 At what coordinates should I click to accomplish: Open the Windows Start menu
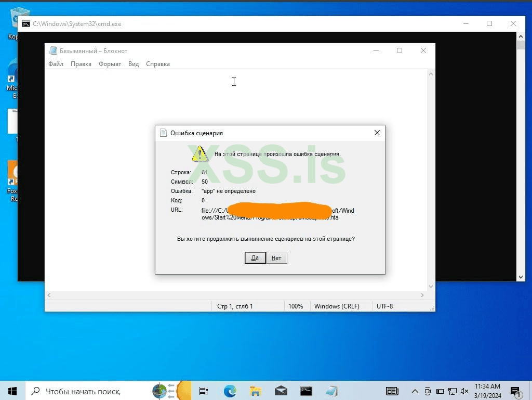click(x=12, y=391)
